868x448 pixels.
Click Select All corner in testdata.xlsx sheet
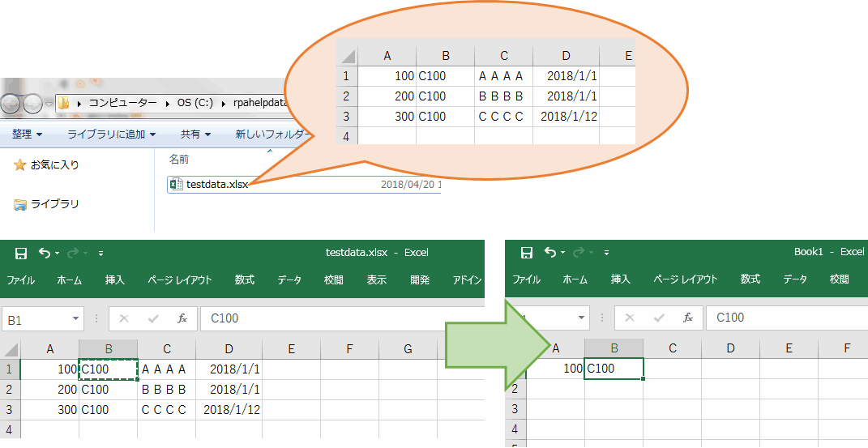[x=11, y=350]
